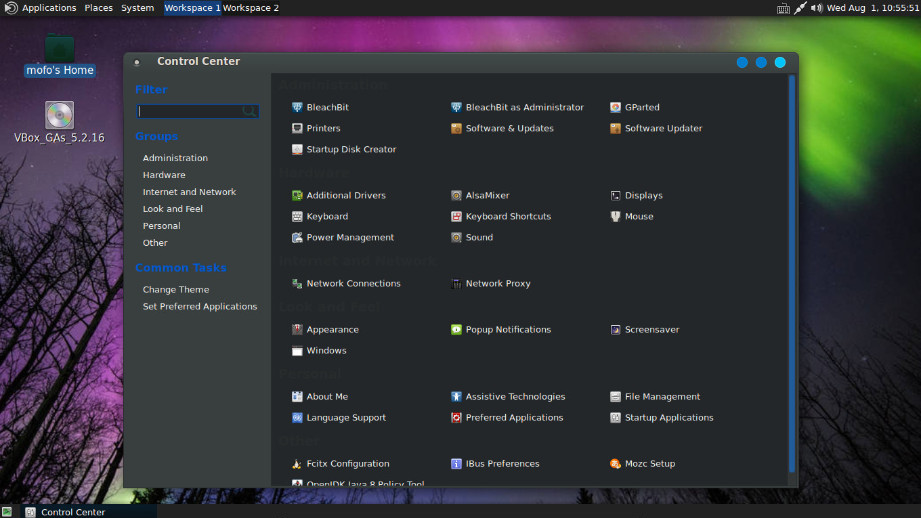Open About Me
This screenshot has width=921, height=518.
[320, 397]
